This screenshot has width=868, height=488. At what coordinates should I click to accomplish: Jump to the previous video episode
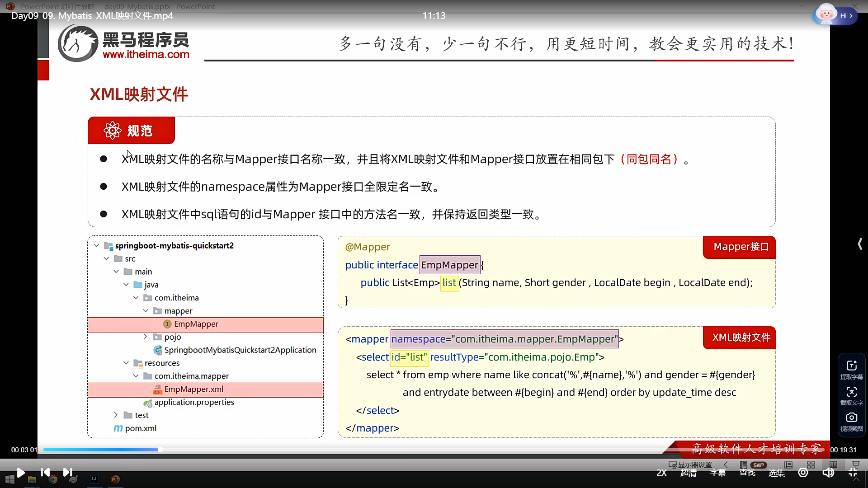point(45,473)
